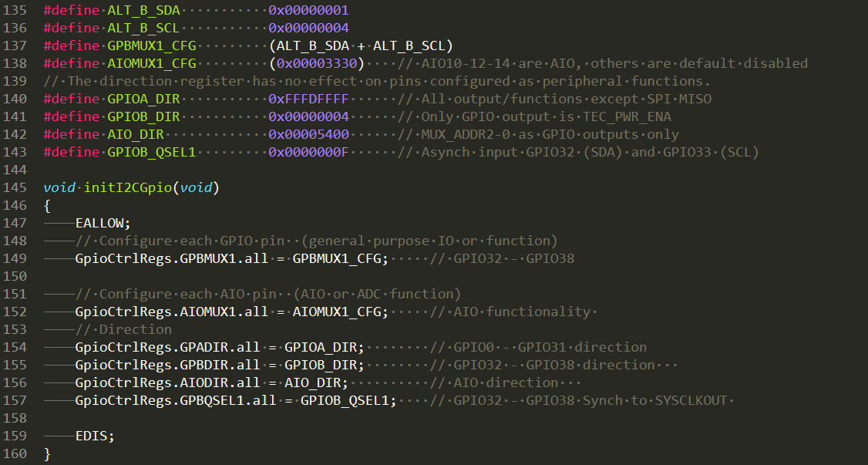868x465 pixels.
Task: Click the GPIOB_QSEL1 macro name on line 143
Action: 151,152
